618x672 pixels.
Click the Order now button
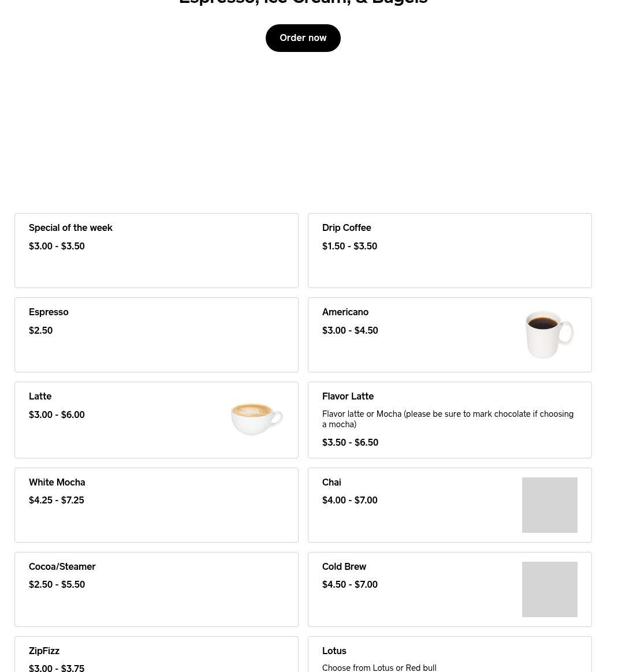[x=303, y=38]
